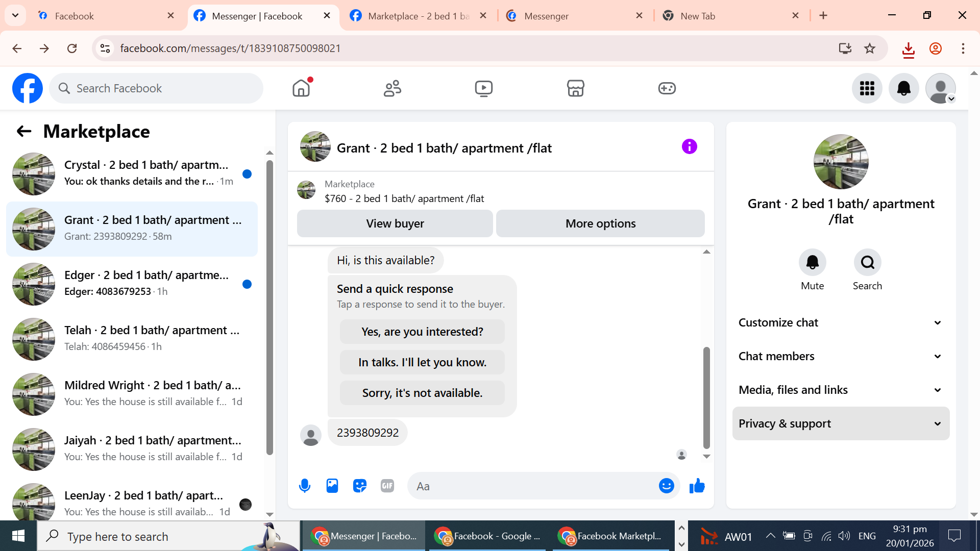Install app icon in address bar
Image resolution: width=980 pixels, height=551 pixels.
[x=845, y=48]
